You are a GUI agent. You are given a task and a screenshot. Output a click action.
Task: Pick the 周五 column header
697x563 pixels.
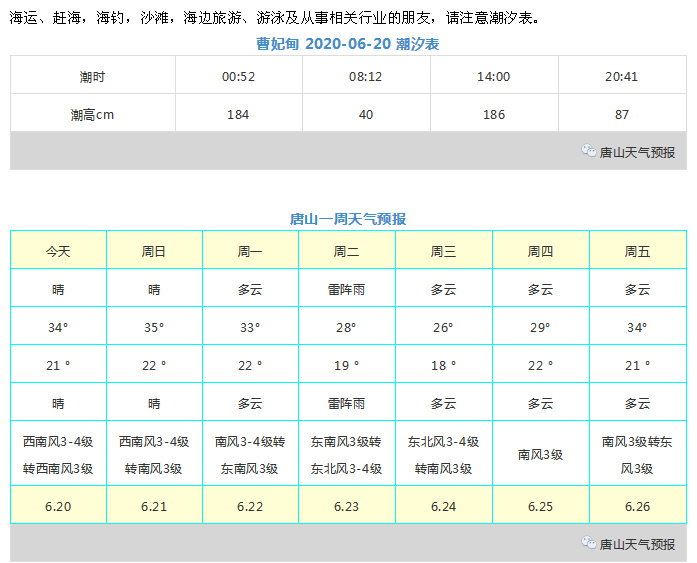[x=637, y=251]
